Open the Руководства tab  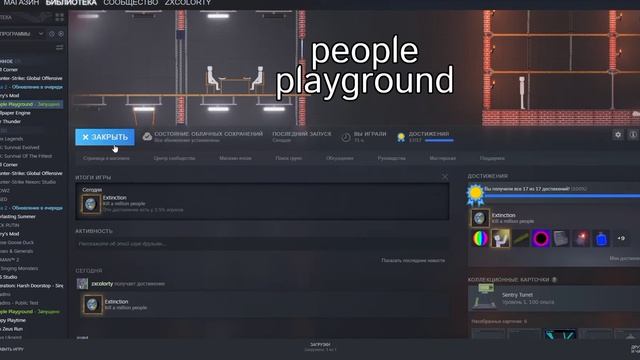[x=391, y=158]
